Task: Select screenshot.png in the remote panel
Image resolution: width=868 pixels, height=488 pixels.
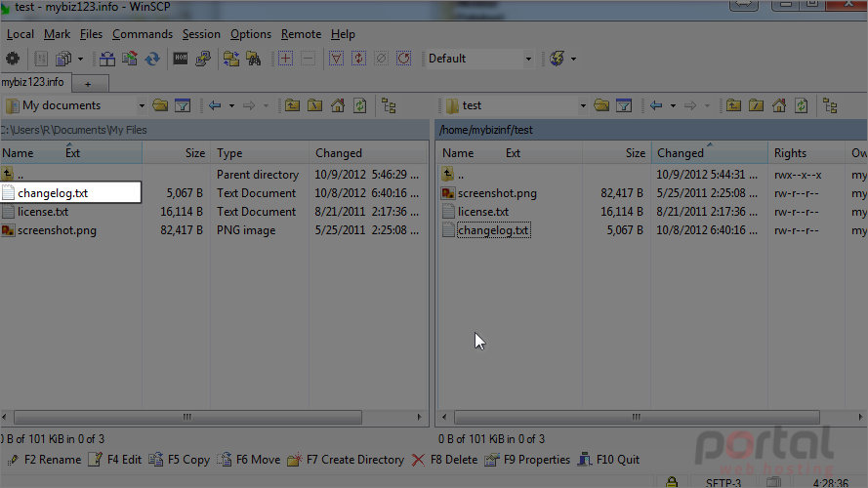Action: click(x=497, y=193)
